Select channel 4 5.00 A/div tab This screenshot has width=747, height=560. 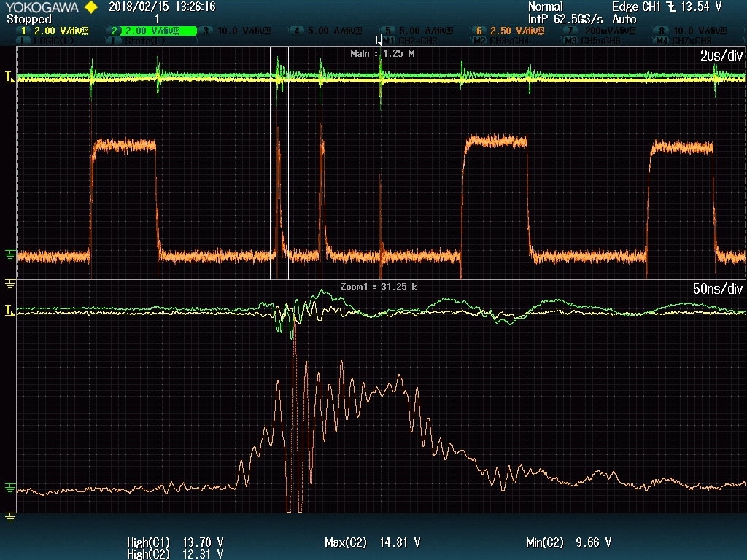click(x=334, y=31)
